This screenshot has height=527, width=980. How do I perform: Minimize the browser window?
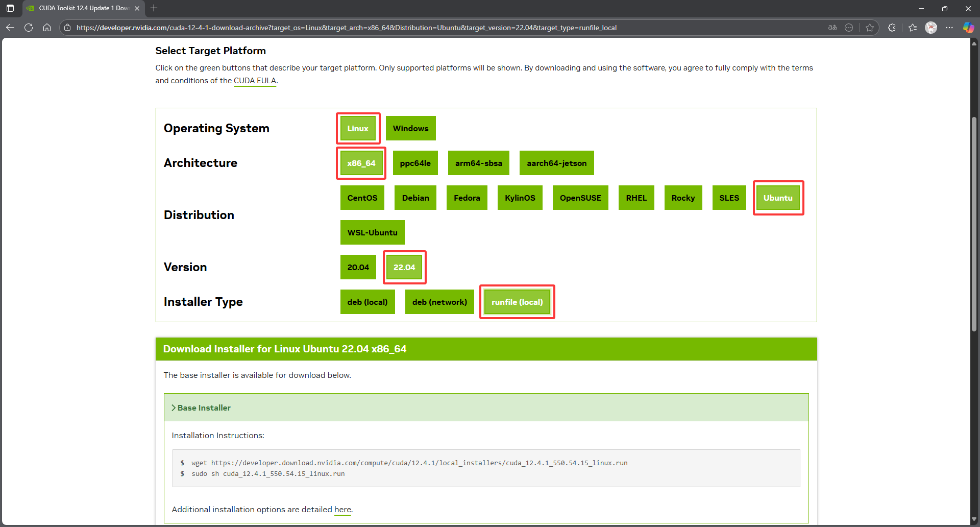point(921,8)
